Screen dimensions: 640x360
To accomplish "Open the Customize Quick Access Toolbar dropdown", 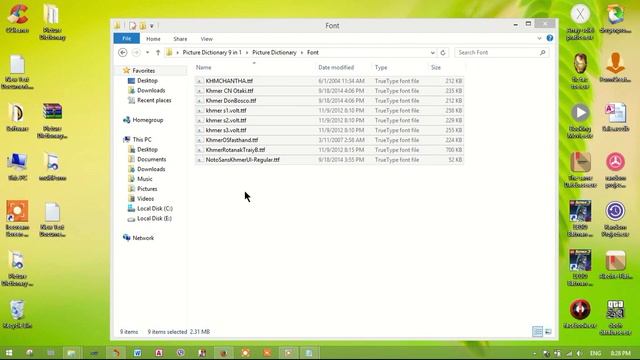I will pyautogui.click(x=151, y=26).
